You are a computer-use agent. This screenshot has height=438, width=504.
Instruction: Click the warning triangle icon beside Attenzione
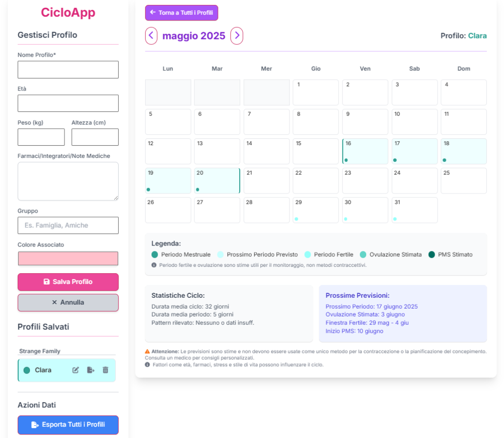coord(148,351)
